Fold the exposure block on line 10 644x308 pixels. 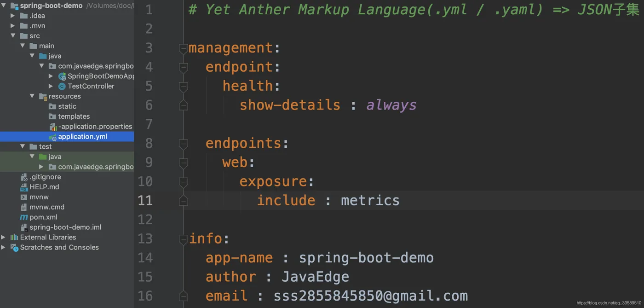click(183, 182)
